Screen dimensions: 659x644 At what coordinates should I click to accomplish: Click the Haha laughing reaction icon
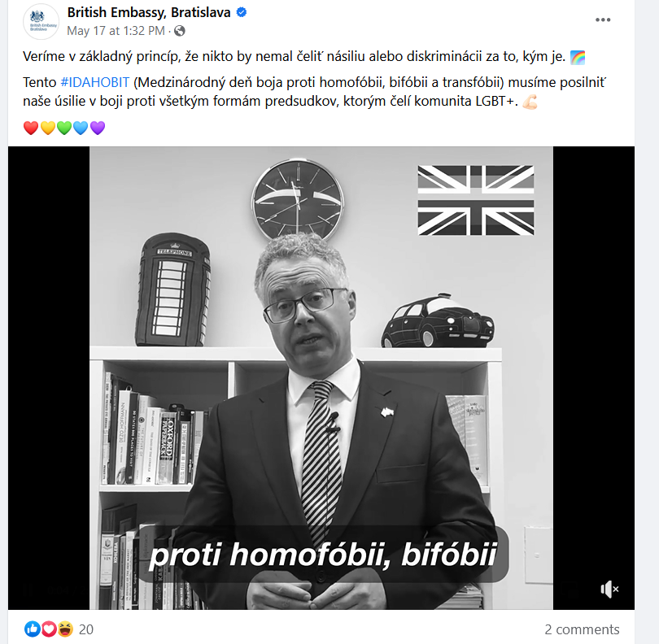coord(65,629)
